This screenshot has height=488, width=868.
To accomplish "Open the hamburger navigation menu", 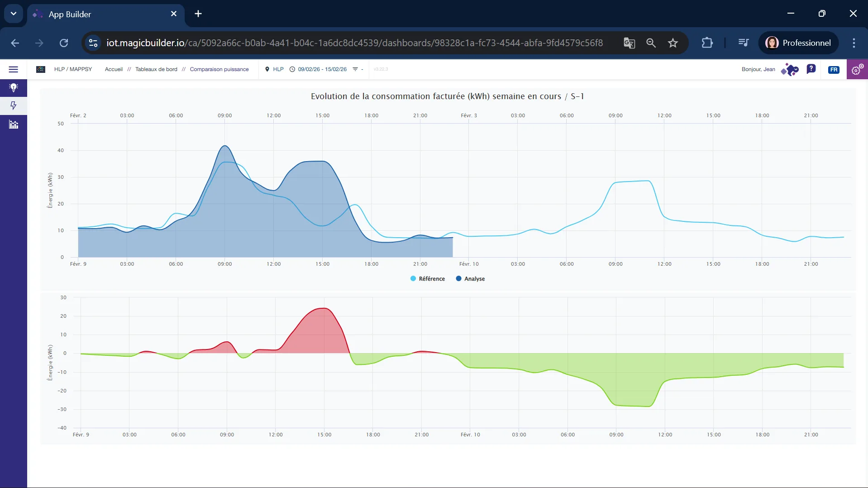I will pos(14,69).
